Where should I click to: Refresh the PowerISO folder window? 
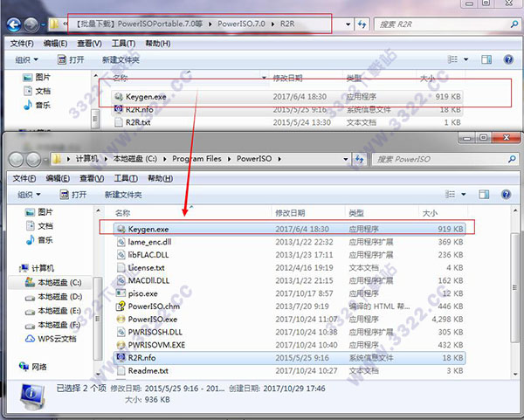coord(360,159)
